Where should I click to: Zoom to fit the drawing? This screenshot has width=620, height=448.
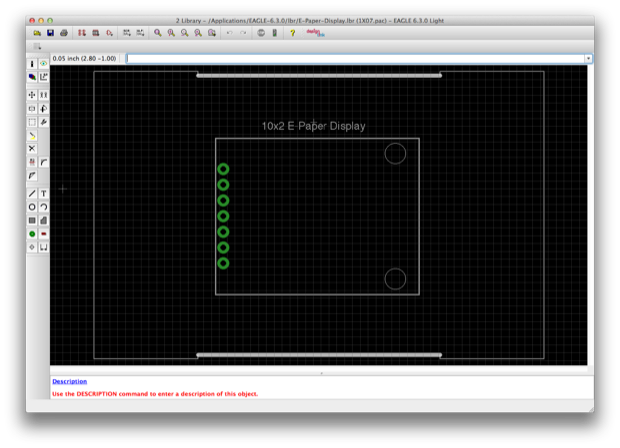coord(158,33)
